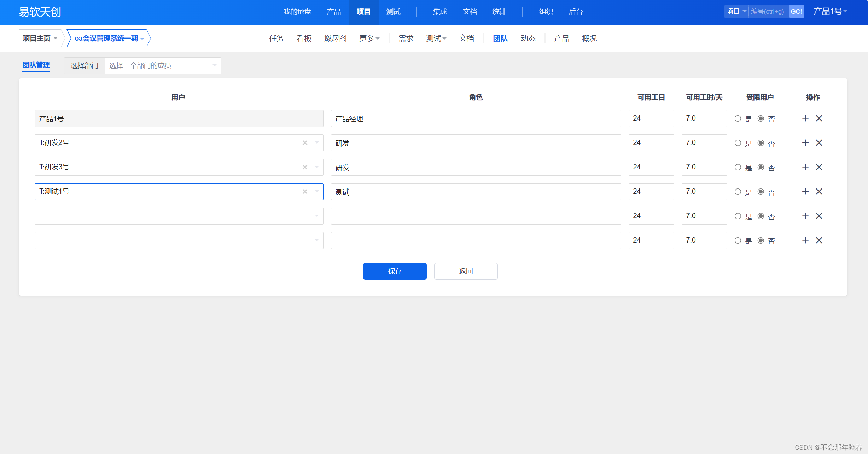The height and width of the screenshot is (454, 868).
Task: Clear the T:研发2号 user selection
Action: coord(305,143)
